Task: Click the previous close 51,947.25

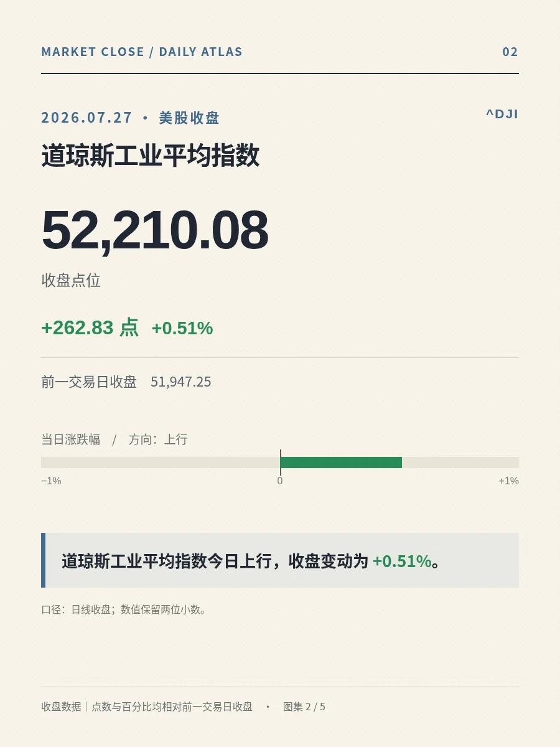Action: 181,382
